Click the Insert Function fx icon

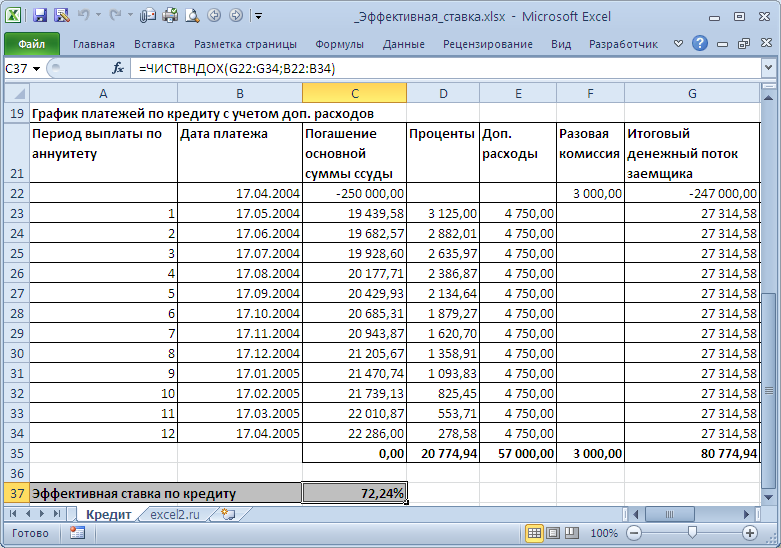tap(117, 68)
